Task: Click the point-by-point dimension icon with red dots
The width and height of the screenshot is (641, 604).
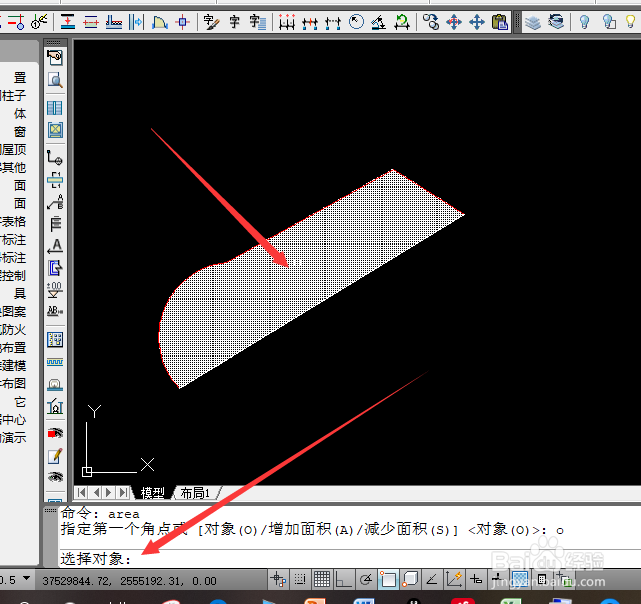Action: pos(287,22)
